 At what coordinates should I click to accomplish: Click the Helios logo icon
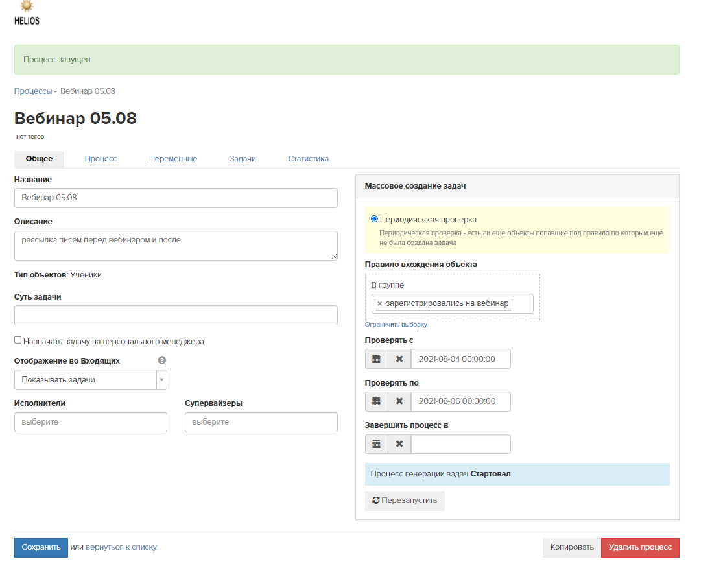click(x=27, y=12)
